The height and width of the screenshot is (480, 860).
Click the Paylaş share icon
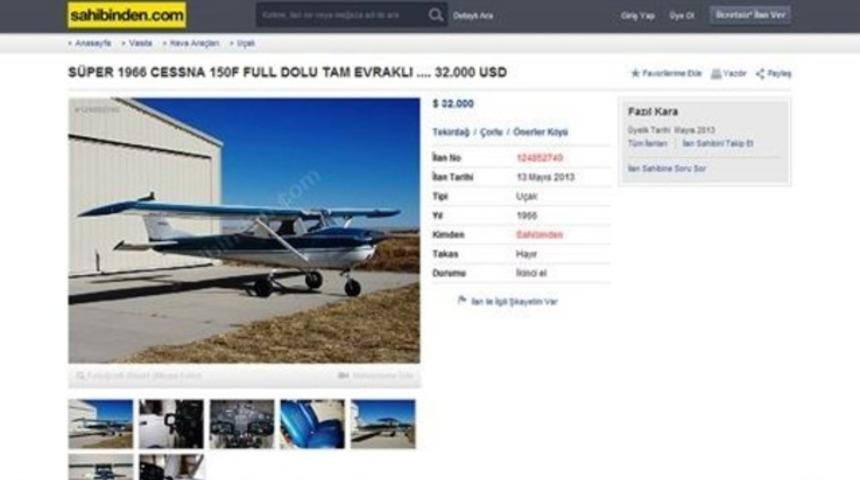(x=760, y=74)
